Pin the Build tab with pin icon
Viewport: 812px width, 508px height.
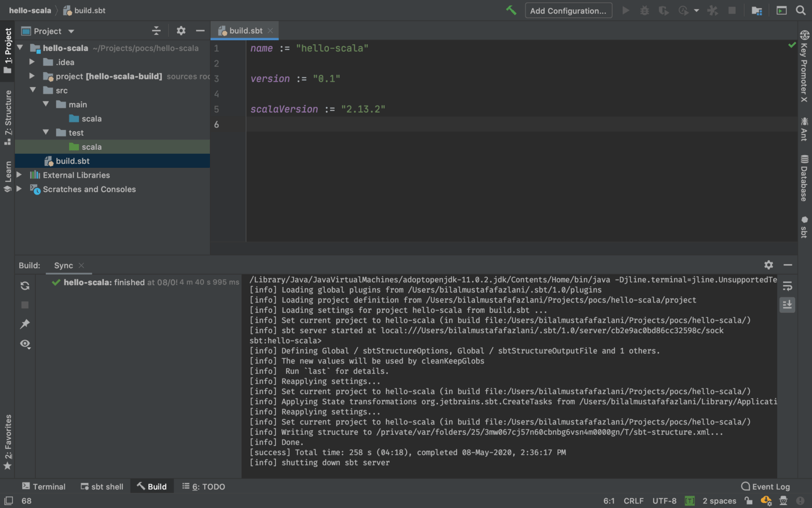[25, 324]
